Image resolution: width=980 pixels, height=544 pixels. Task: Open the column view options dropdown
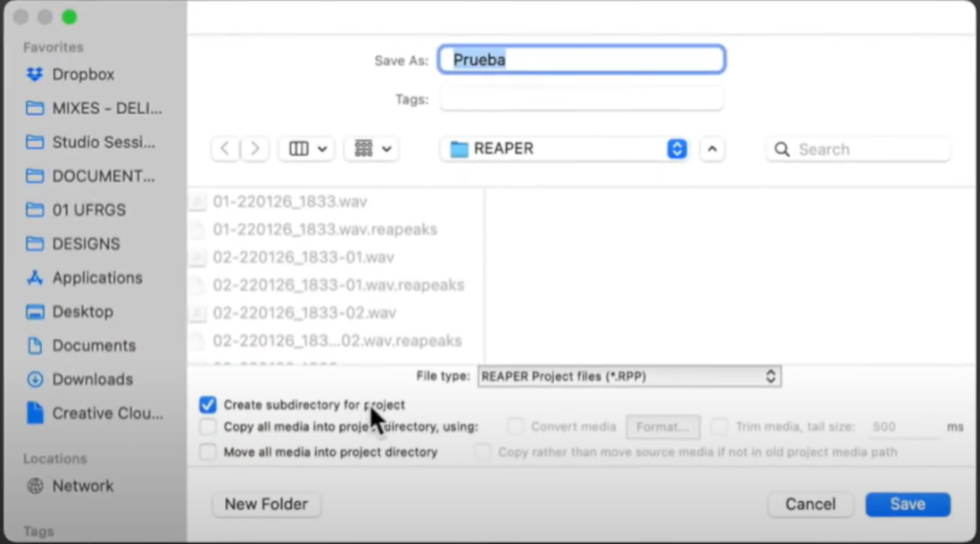pos(308,149)
